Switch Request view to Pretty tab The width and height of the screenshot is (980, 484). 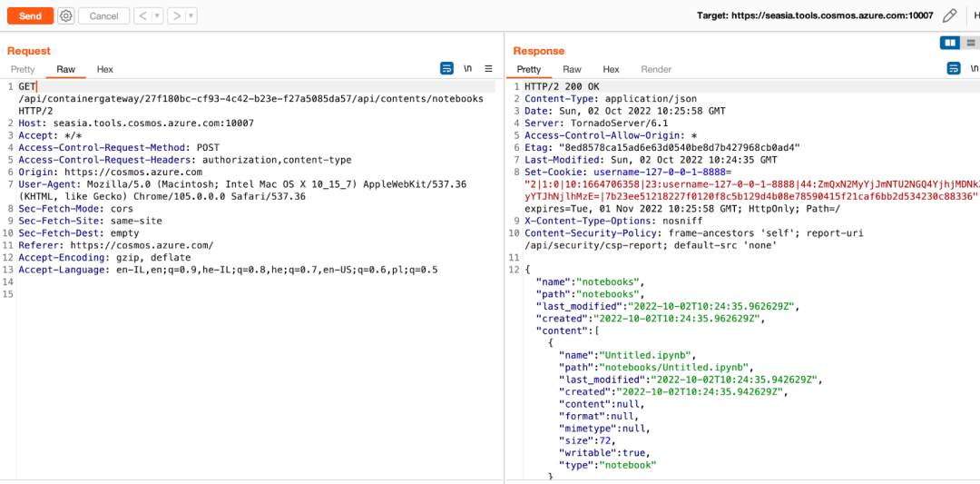point(23,69)
